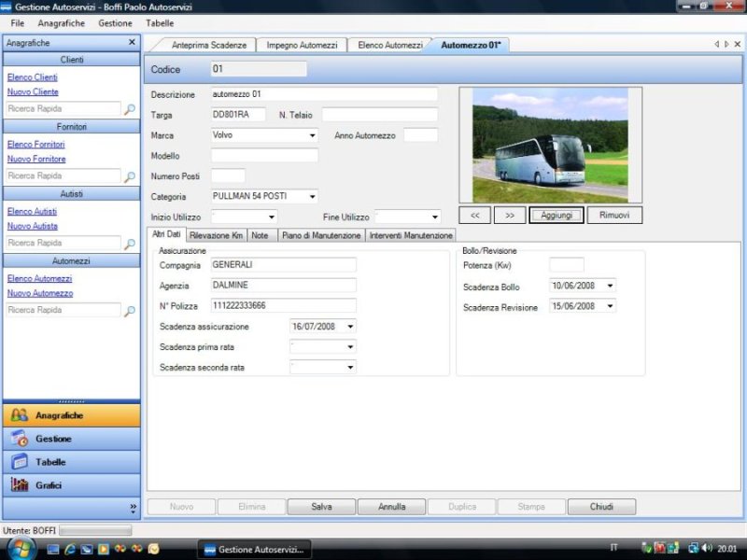Open the Scadenza Bollo date picker
The image size is (747, 560).
coord(610,287)
